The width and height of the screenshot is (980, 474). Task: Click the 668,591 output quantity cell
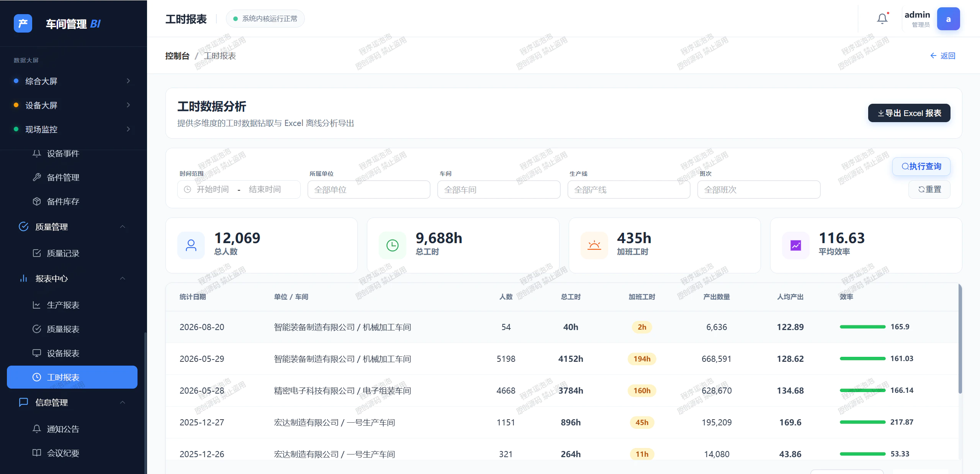[716, 359]
